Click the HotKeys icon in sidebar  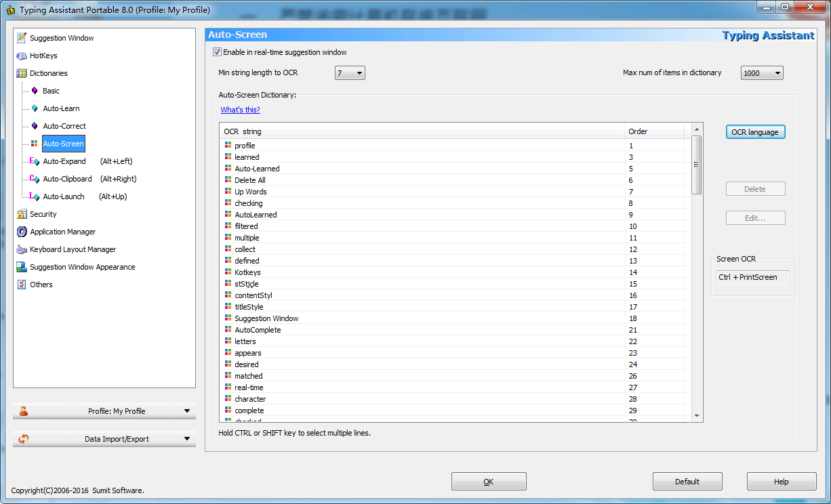[x=22, y=56]
